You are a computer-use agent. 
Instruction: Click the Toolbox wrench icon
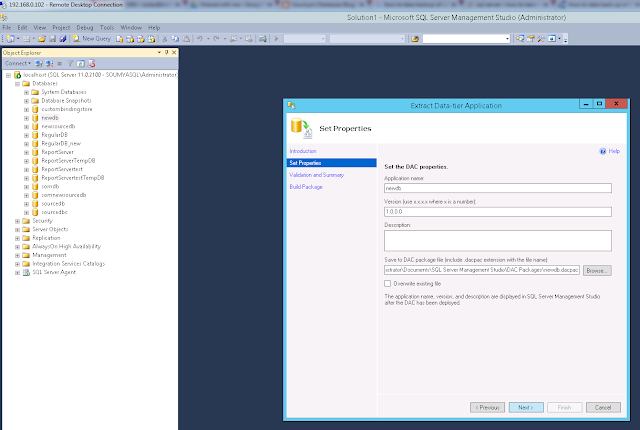(541, 39)
